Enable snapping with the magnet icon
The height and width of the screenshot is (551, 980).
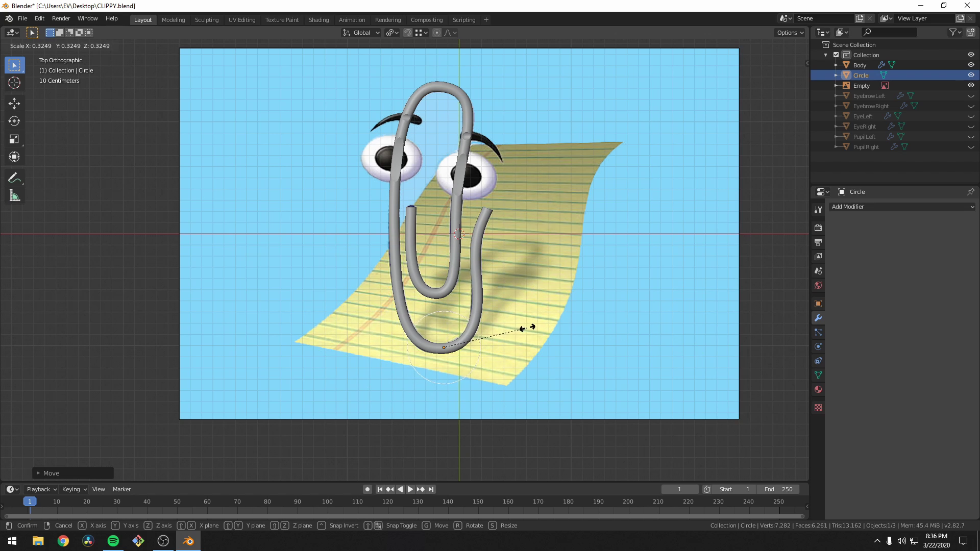click(408, 32)
